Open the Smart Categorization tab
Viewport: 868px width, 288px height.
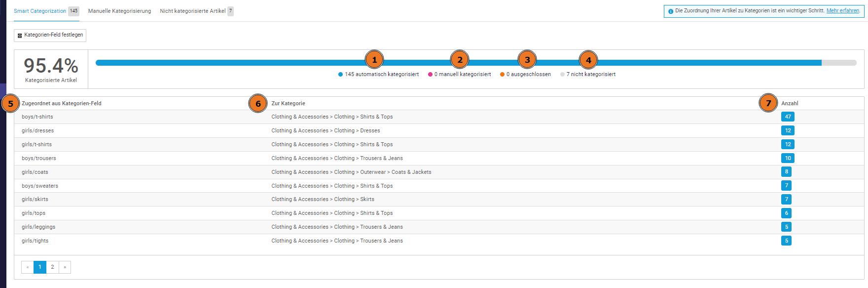click(46, 11)
